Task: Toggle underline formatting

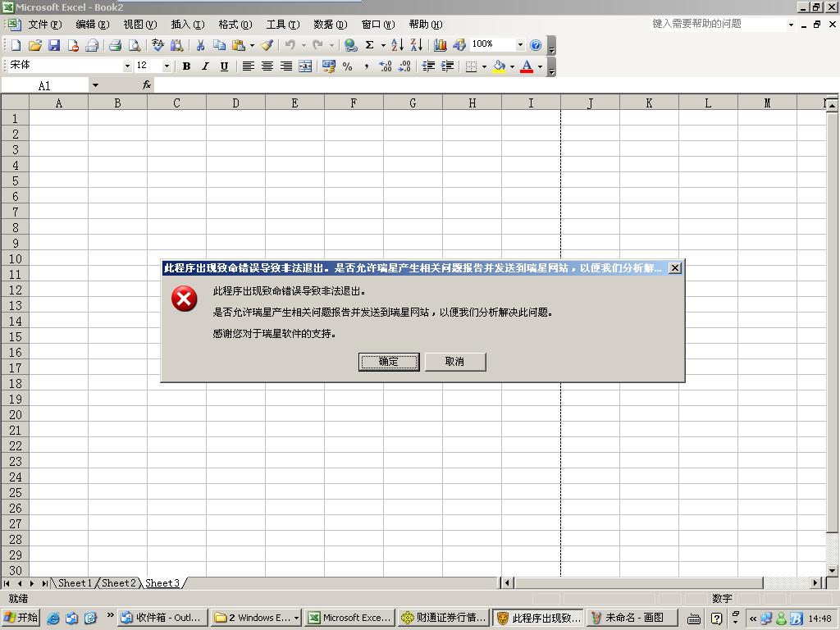Action: [225, 66]
